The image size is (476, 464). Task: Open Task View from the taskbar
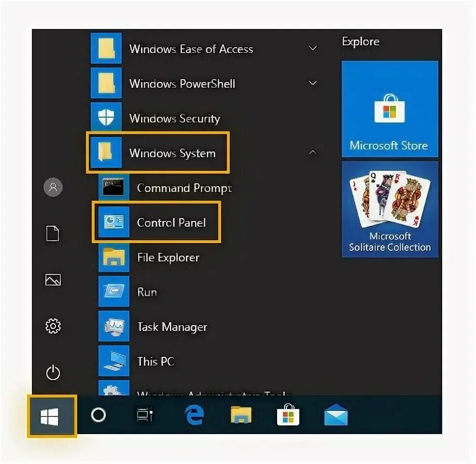click(x=145, y=415)
